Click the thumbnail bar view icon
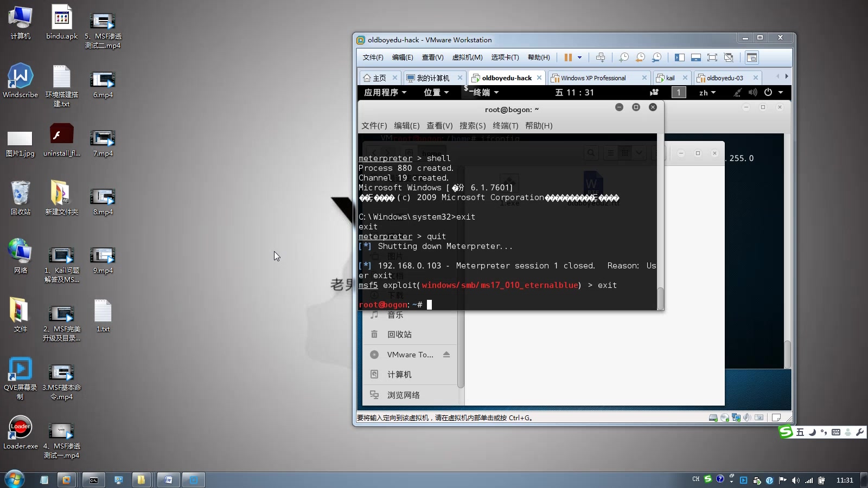The image size is (868, 488). click(696, 57)
